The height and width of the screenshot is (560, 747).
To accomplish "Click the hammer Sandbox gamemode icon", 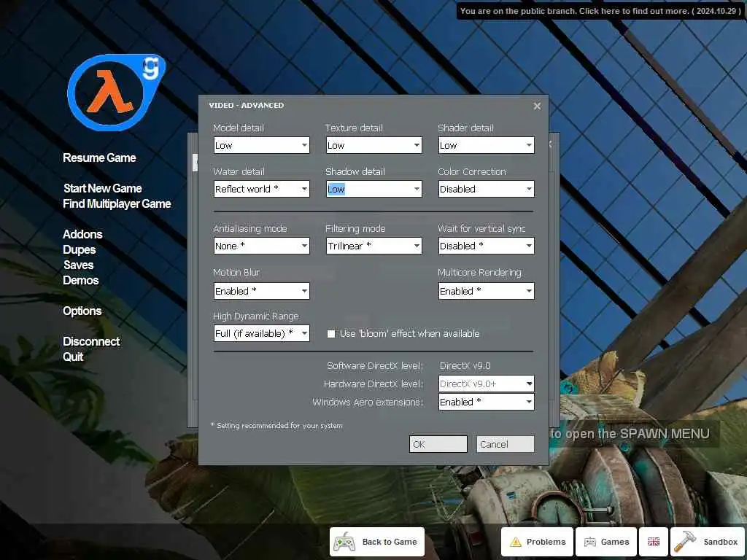I will tap(686, 542).
